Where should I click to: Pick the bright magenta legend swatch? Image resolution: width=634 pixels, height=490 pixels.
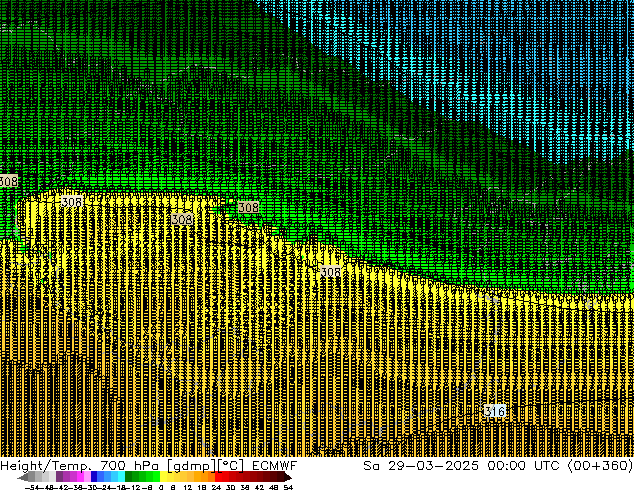(80, 476)
